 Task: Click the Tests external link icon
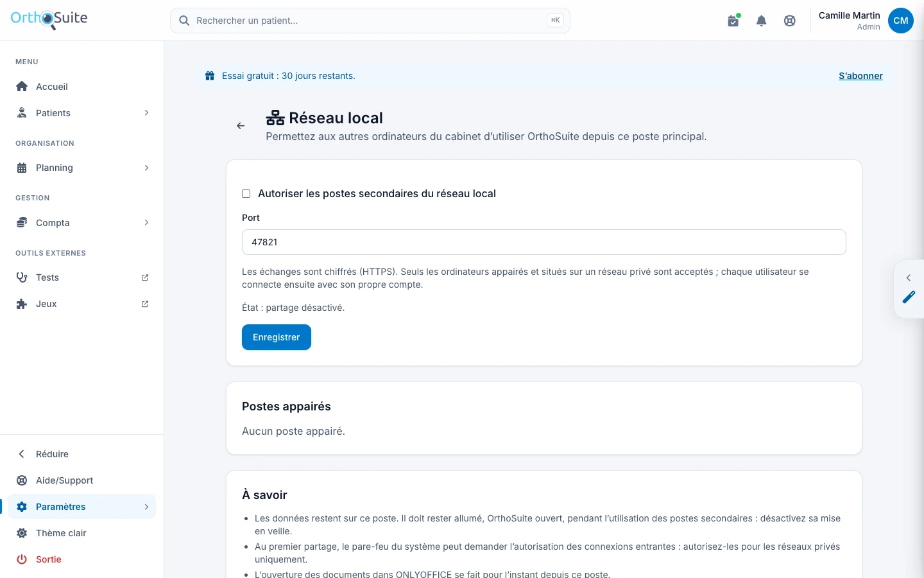pyautogui.click(x=145, y=277)
